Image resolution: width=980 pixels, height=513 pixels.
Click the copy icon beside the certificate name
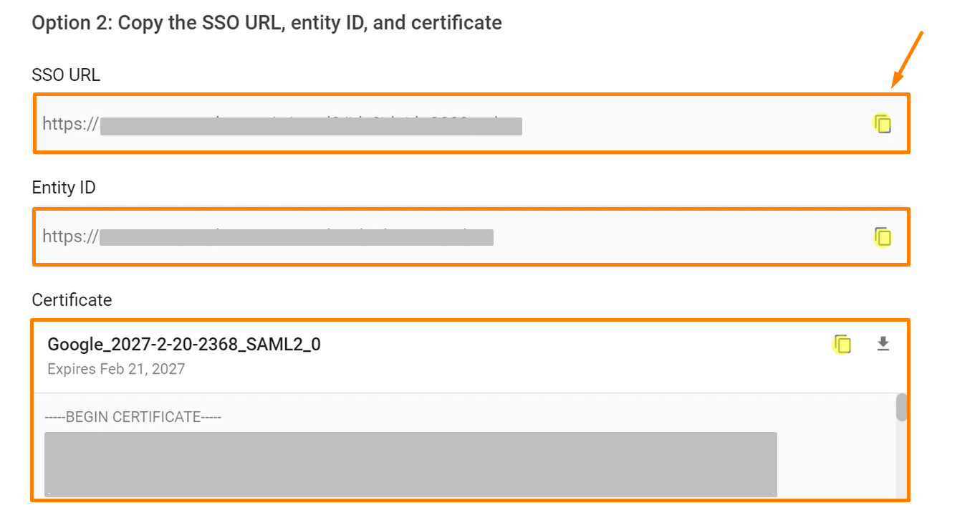point(842,344)
